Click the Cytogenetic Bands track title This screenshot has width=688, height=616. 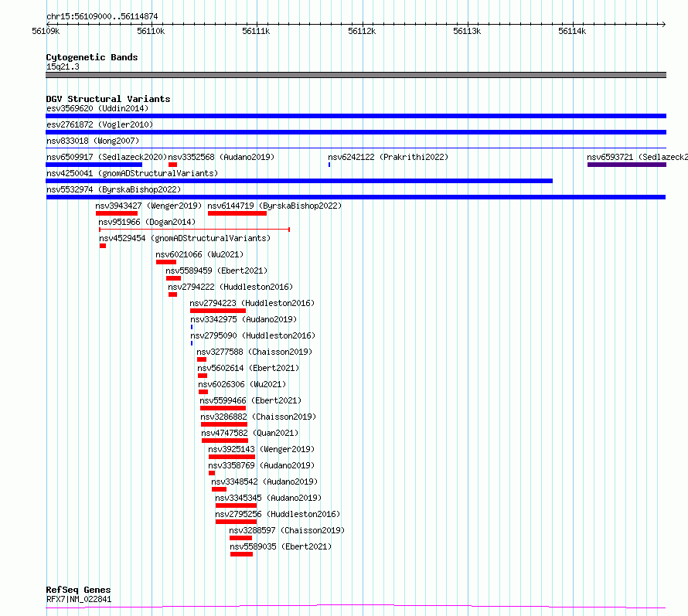(x=92, y=57)
